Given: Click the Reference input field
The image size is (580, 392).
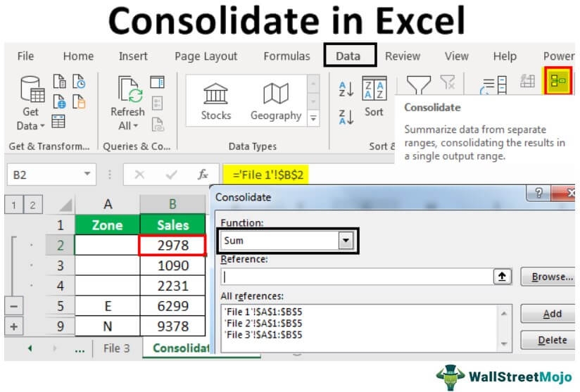Looking at the screenshot, I should pyautogui.click(x=358, y=277).
